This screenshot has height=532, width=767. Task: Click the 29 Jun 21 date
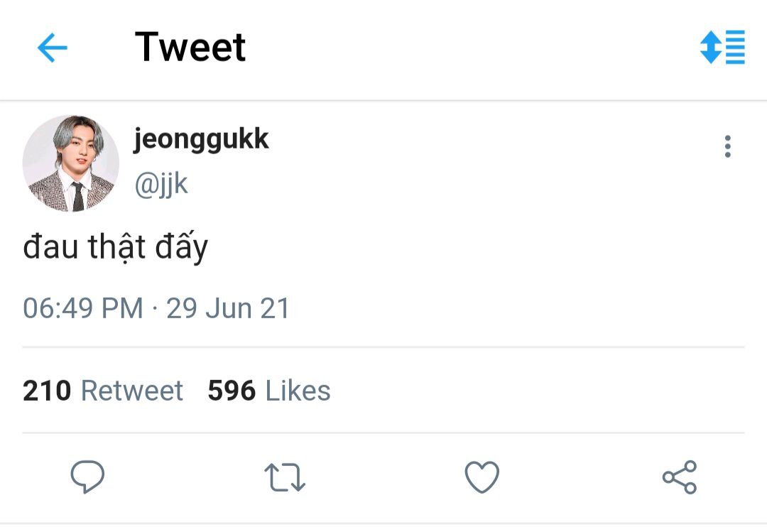coord(228,308)
